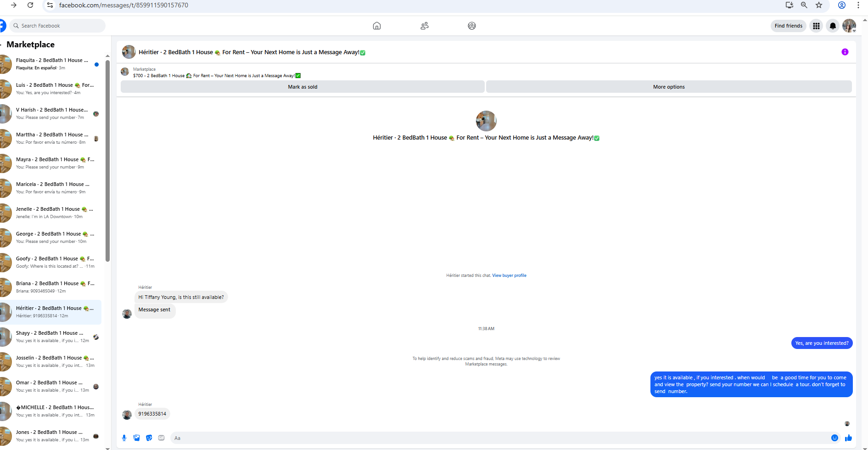Open the Friends icon in top navigation

425,26
